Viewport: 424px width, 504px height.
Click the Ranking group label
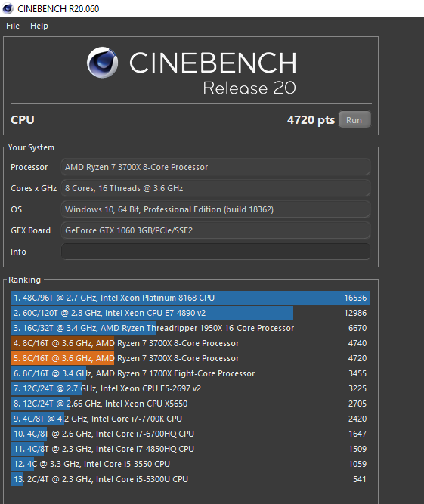pos(24,280)
